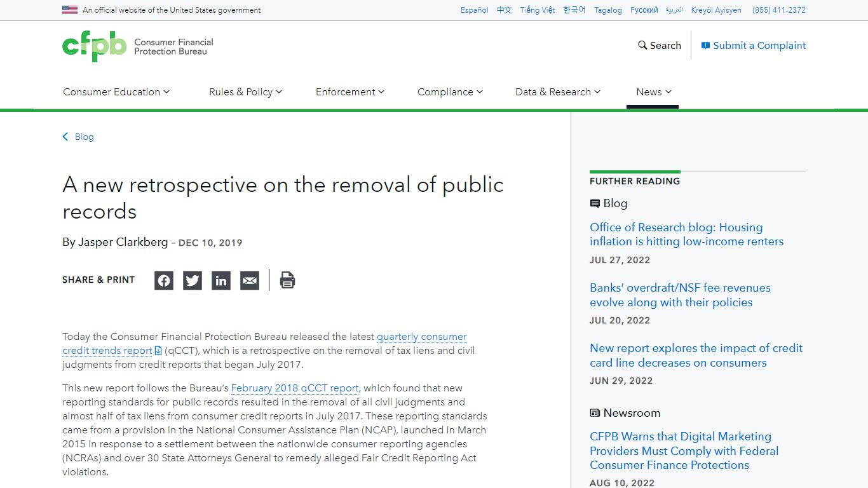
Task: Click the JUN 29, 2022 date
Action: tap(621, 381)
